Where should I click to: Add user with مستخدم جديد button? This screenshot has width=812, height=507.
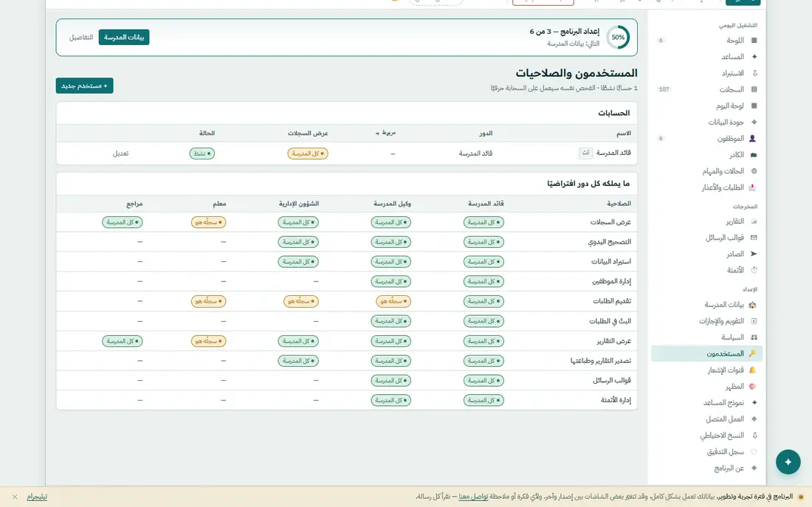[84, 86]
